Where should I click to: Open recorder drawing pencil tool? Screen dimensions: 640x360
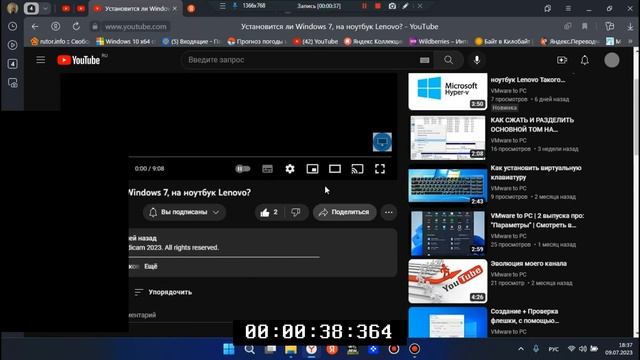[405, 6]
